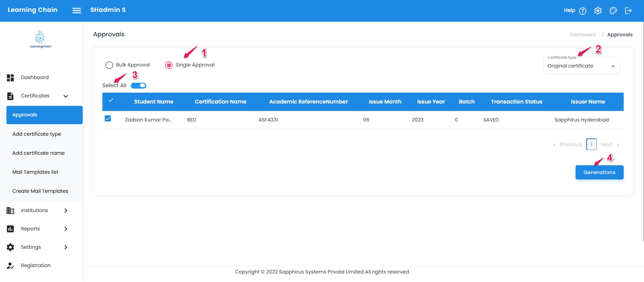Collapse the Certificates sidebar section

pos(66,96)
